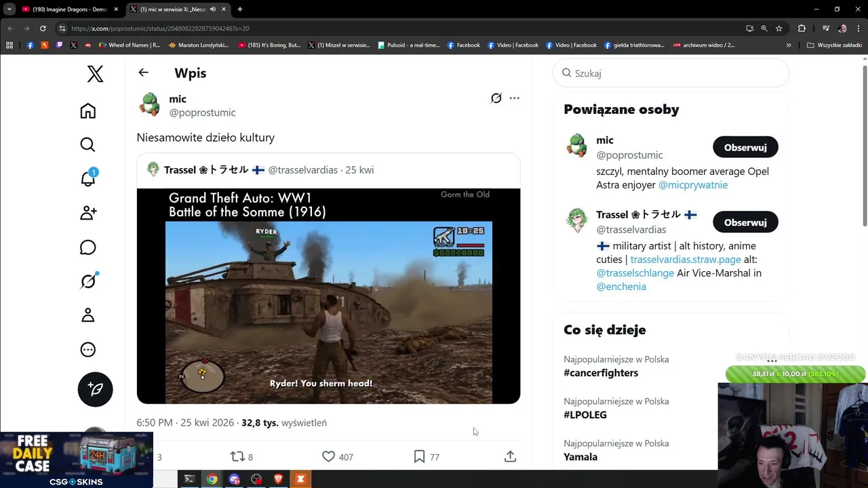The image size is (868, 488).
Task: Expand the hidden bookmarks chevron
Action: tap(789, 45)
